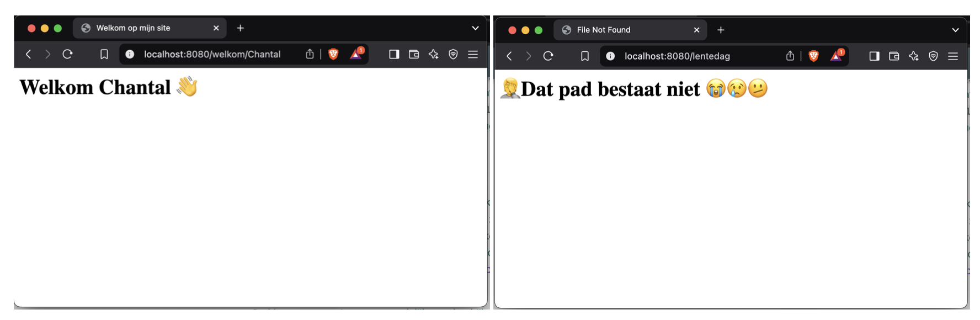The height and width of the screenshot is (320, 980).
Task: Open Leo AI in right window
Action: [914, 56]
